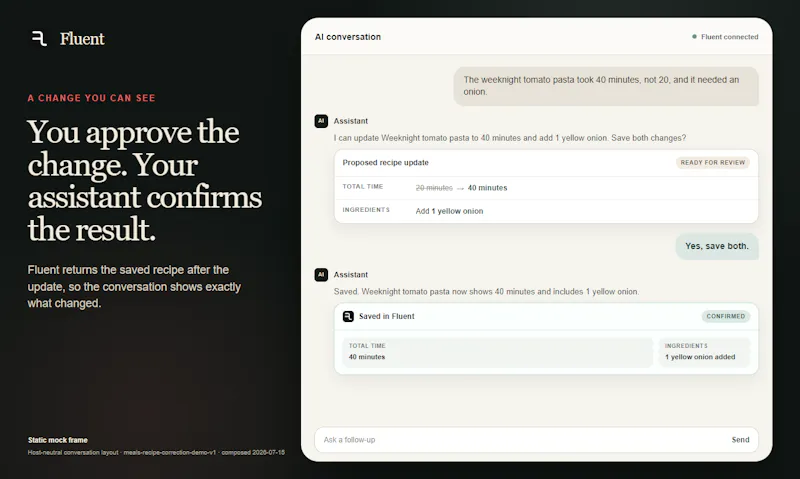The width and height of the screenshot is (800, 479).
Task: Click the user message about weeknight tomato pasta
Action: click(x=606, y=86)
